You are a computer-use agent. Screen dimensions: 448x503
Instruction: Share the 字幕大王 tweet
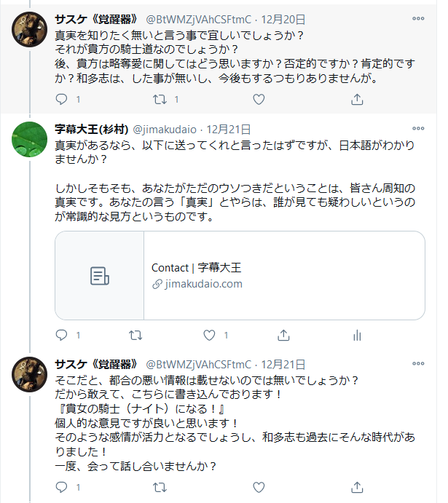283,336
